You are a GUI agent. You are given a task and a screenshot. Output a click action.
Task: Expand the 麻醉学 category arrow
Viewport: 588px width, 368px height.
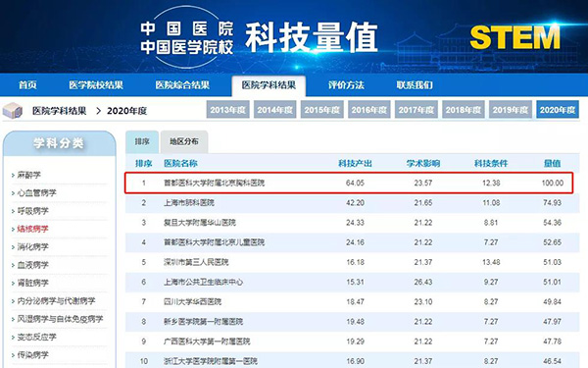(13, 175)
